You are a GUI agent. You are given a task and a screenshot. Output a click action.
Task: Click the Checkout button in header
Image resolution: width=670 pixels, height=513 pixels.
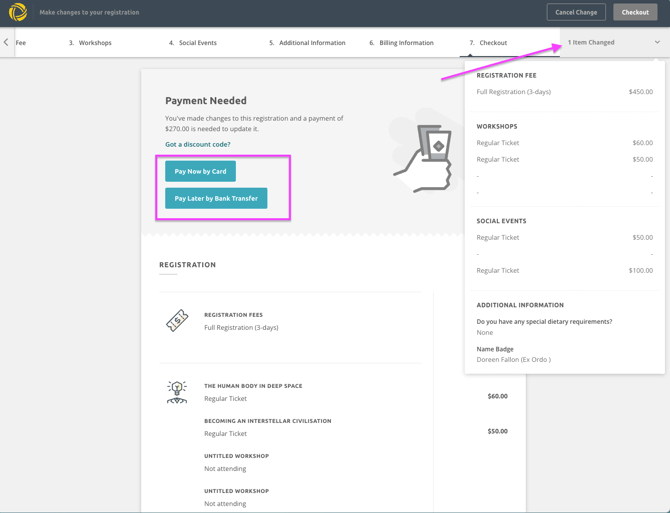(635, 13)
